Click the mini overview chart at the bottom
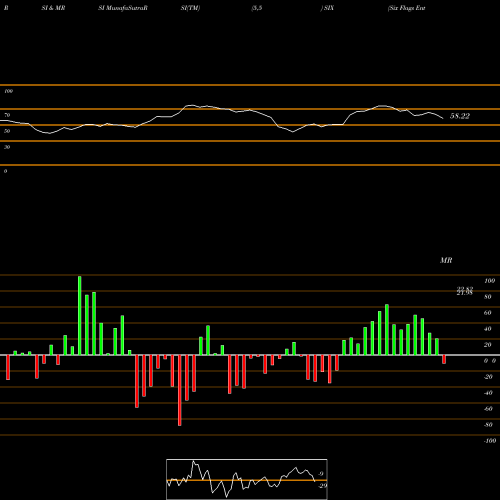500x500 pixels. tap(247, 479)
